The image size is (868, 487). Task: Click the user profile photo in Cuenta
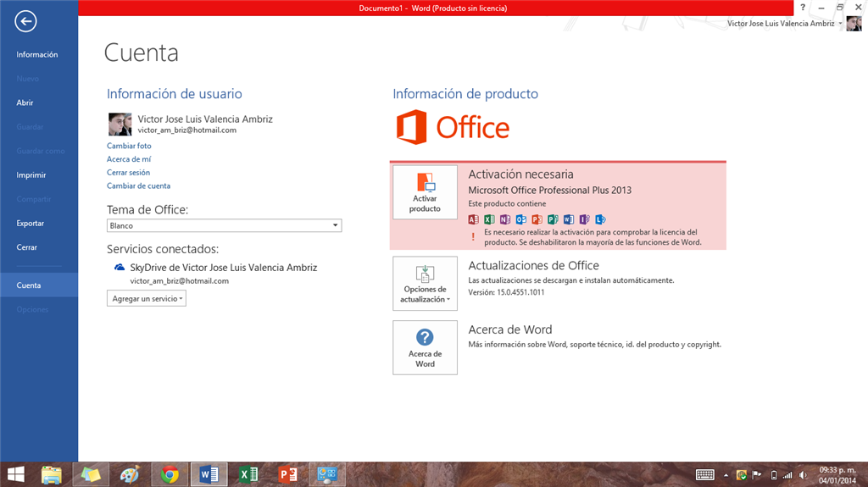(120, 125)
